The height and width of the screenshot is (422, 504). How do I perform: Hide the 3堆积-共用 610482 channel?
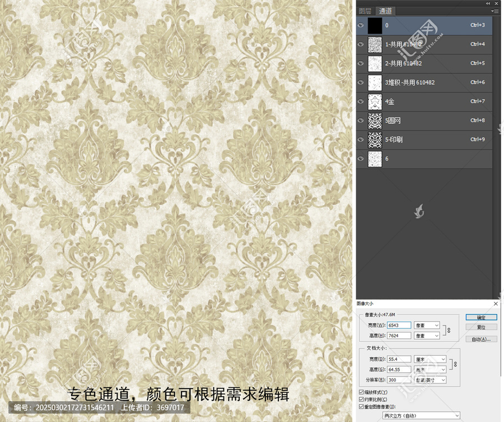tap(361, 82)
